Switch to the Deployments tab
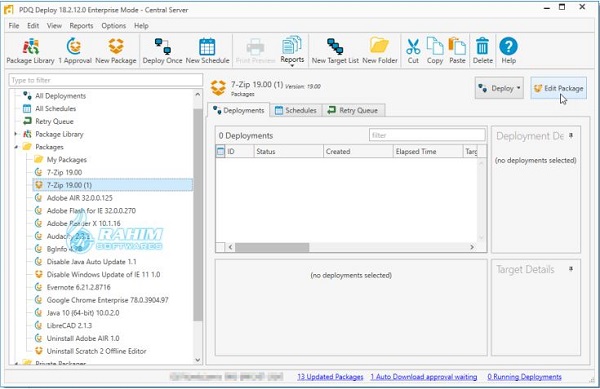600x389 pixels. (x=239, y=110)
